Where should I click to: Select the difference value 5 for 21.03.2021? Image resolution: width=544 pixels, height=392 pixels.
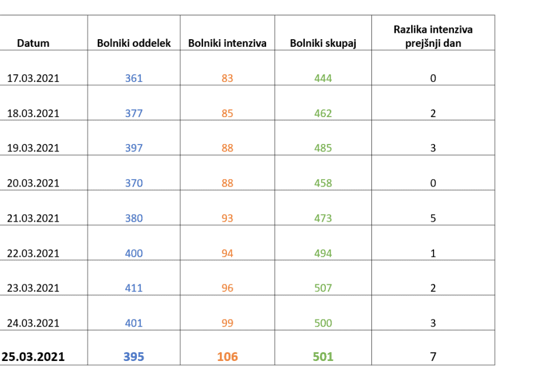(x=433, y=218)
